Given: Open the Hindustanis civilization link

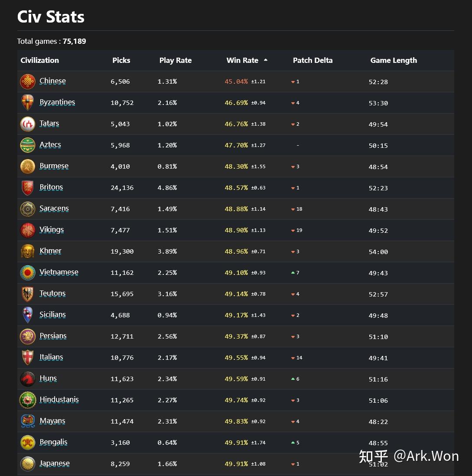Looking at the screenshot, I should 59,400.
